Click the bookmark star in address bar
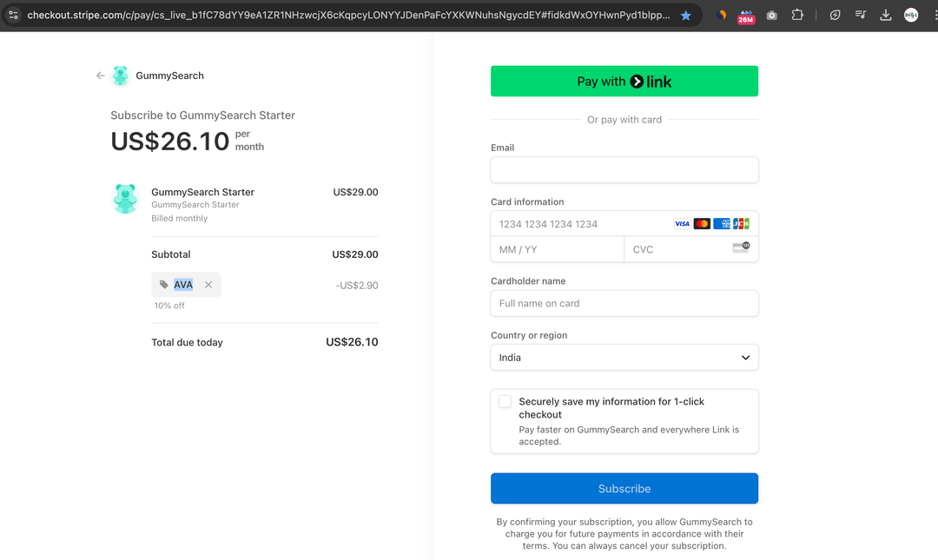Screen dimensions: 938x560 (686, 16)
